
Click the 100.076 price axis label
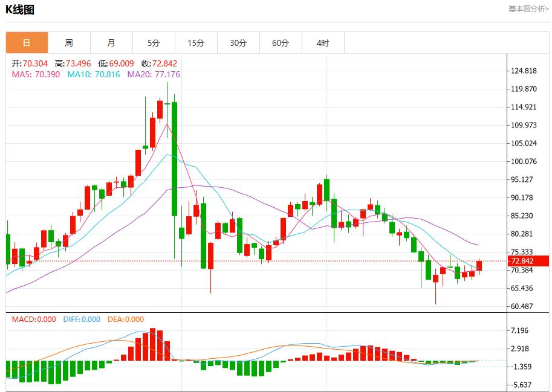pos(524,161)
